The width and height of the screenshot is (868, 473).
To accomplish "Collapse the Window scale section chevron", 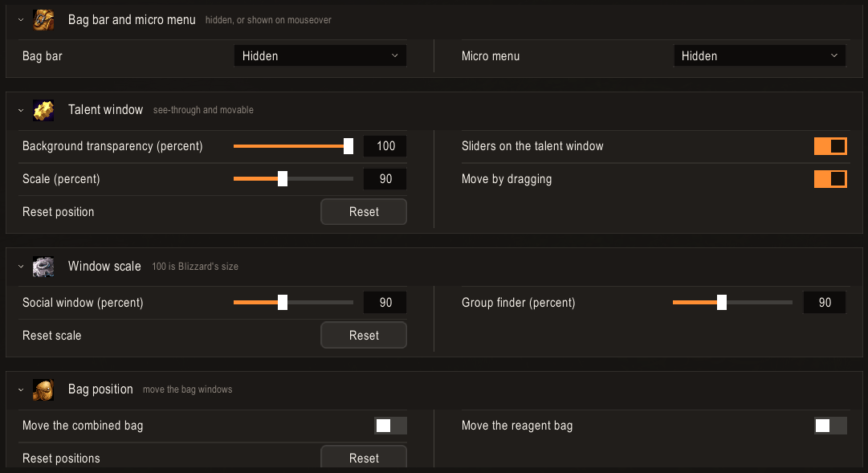I will 21,267.
